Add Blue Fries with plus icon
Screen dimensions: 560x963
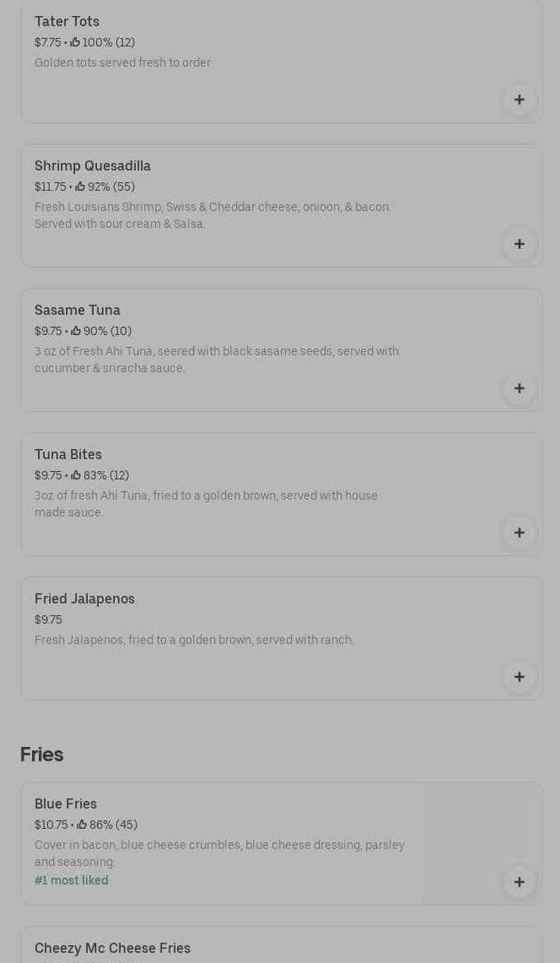[x=520, y=882]
